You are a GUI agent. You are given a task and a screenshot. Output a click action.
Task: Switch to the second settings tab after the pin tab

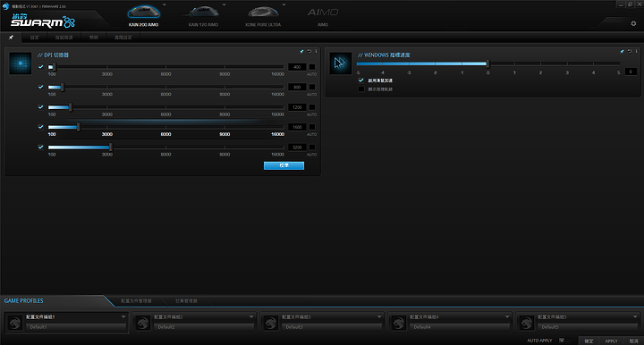[35, 38]
